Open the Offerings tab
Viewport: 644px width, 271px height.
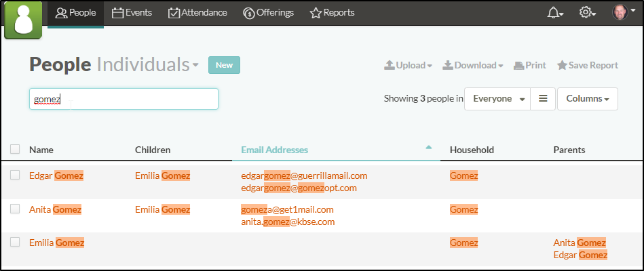pyautogui.click(x=268, y=13)
